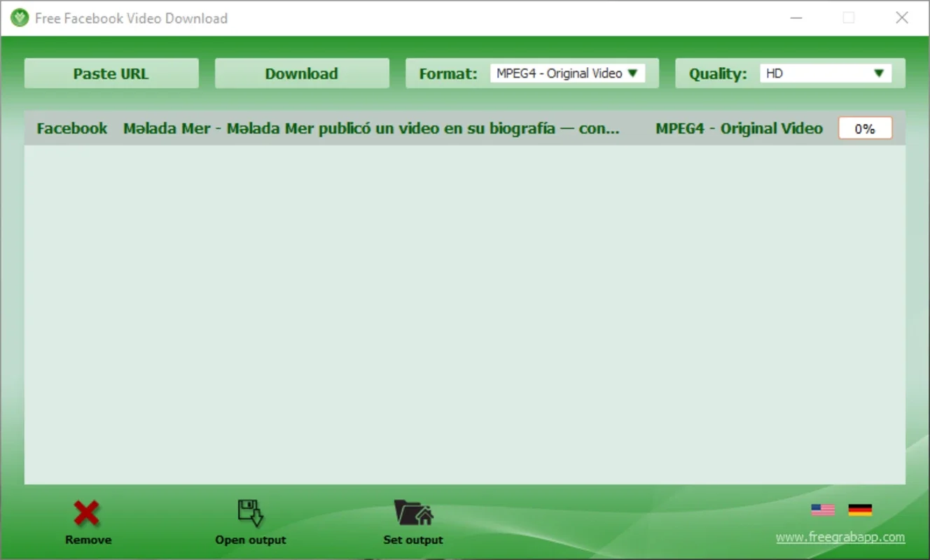930x560 pixels.
Task: Open output folder via floppy disk icon
Action: [x=250, y=513]
